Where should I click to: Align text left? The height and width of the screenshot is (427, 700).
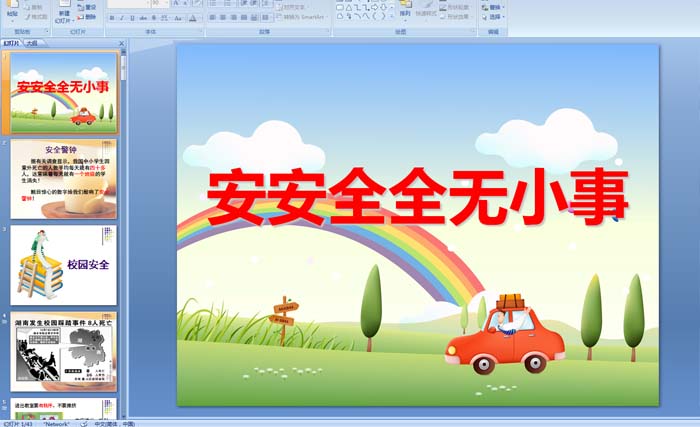coord(212,17)
